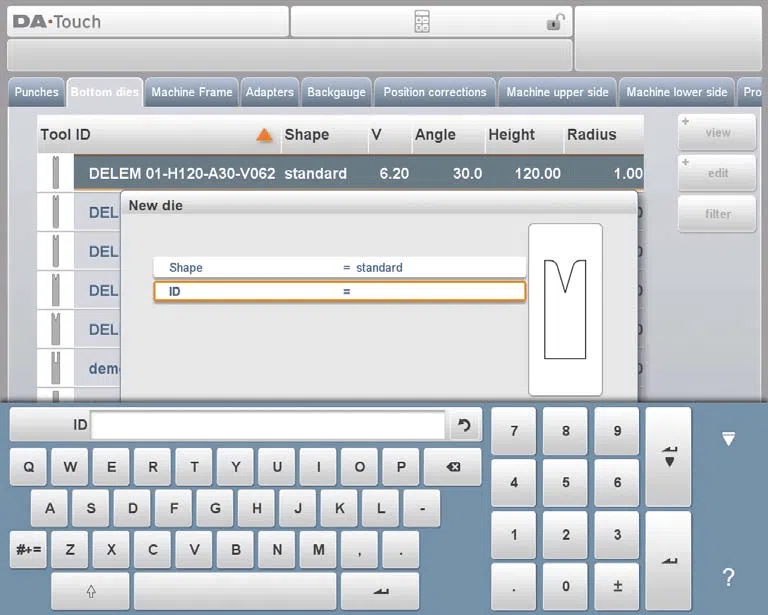Click the ID text field on keyboard panel

268,425
